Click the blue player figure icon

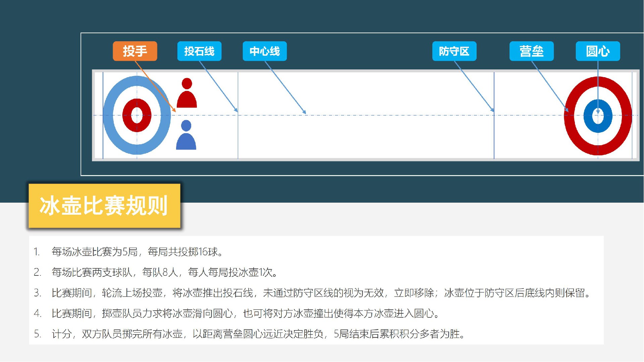(186, 135)
